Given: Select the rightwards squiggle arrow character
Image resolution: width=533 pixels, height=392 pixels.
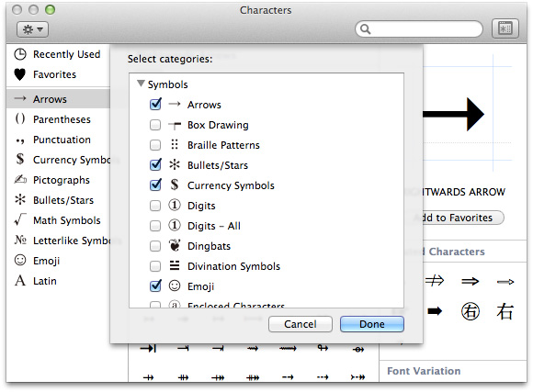Looking at the screenshot, I should [253, 349].
